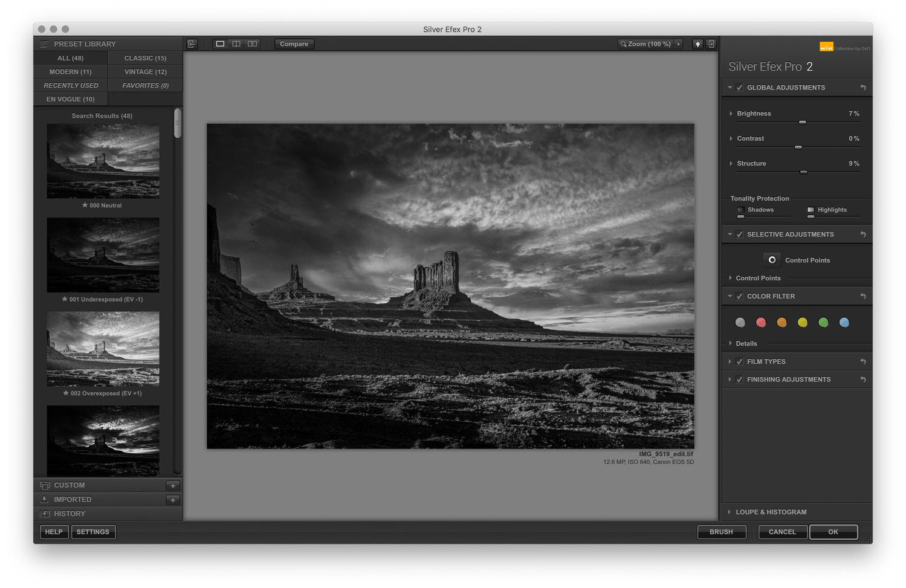Select the split preview view icon
This screenshot has height=588, width=906.
pyautogui.click(x=236, y=44)
